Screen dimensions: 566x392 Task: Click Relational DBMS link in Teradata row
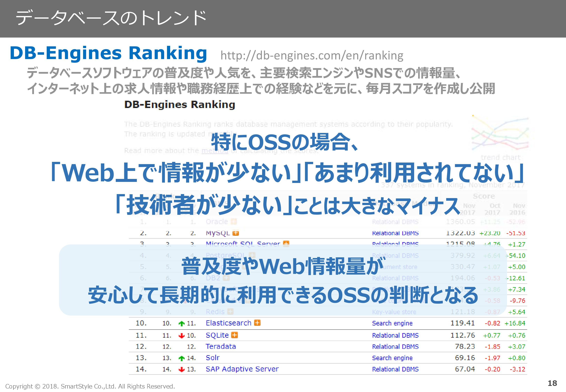(395, 347)
